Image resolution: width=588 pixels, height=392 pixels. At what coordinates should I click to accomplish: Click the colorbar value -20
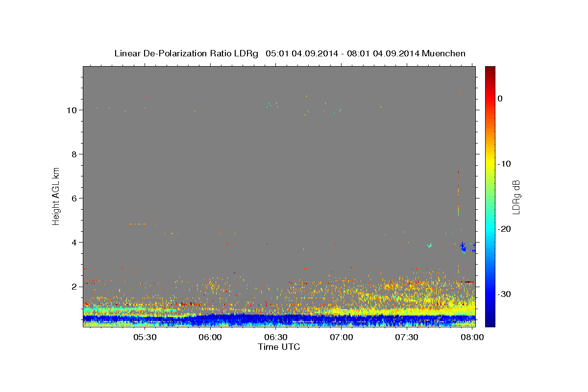(504, 229)
